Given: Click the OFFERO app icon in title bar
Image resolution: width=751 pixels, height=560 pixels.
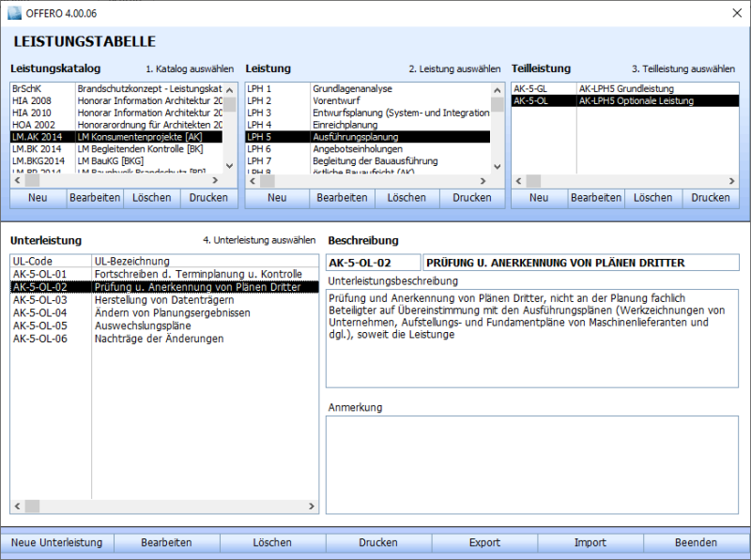Looking at the screenshot, I should (14, 13).
